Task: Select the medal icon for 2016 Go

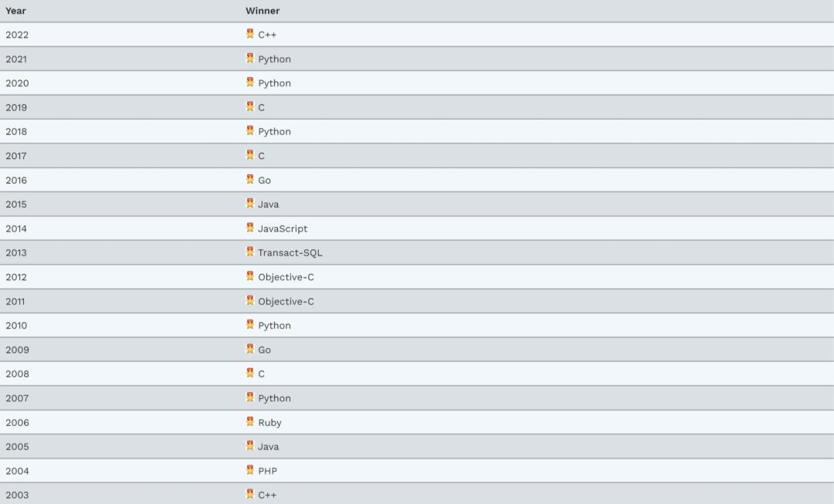Action: [x=250, y=179]
